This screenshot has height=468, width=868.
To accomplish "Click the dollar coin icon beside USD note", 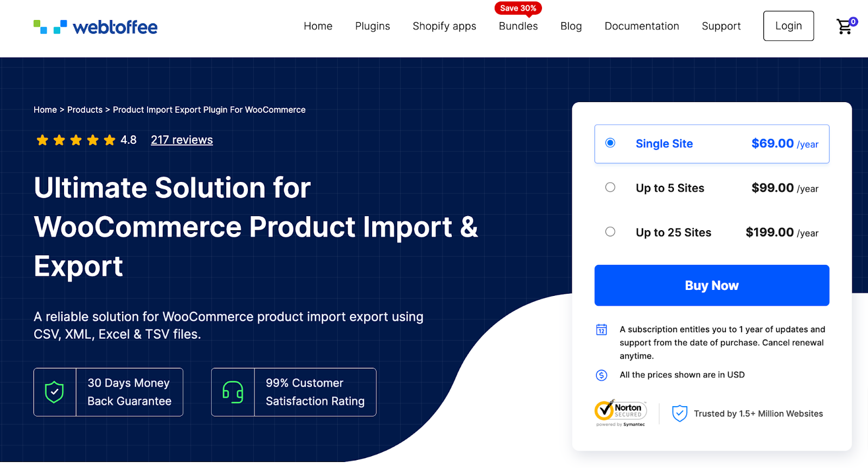I will [602, 375].
